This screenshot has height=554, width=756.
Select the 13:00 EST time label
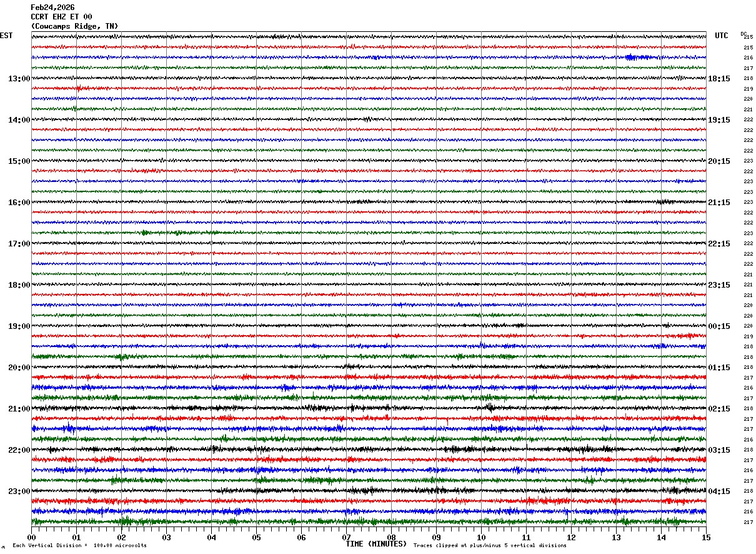tap(19, 79)
